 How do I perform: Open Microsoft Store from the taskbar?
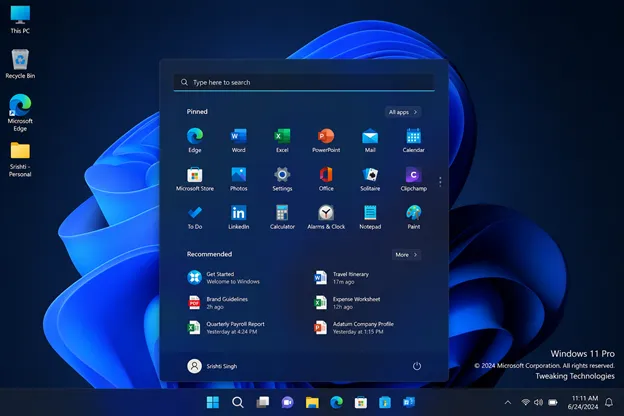point(361,402)
